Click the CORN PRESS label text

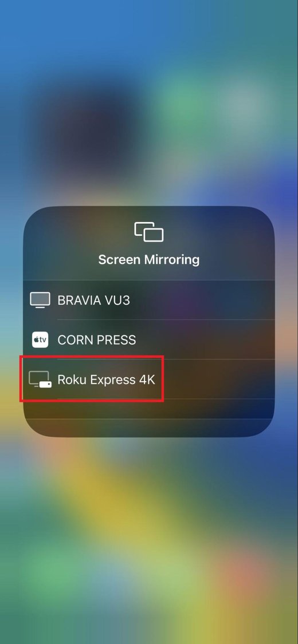97,340
